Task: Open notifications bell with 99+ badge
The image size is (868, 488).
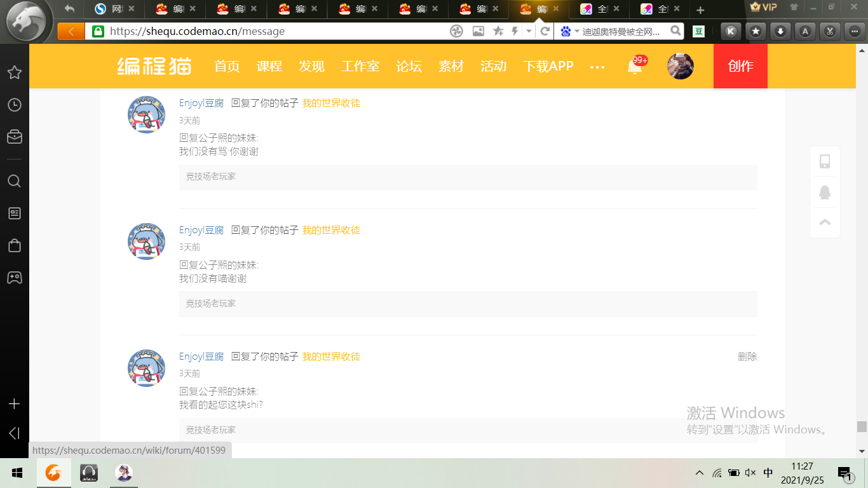Action: click(636, 65)
